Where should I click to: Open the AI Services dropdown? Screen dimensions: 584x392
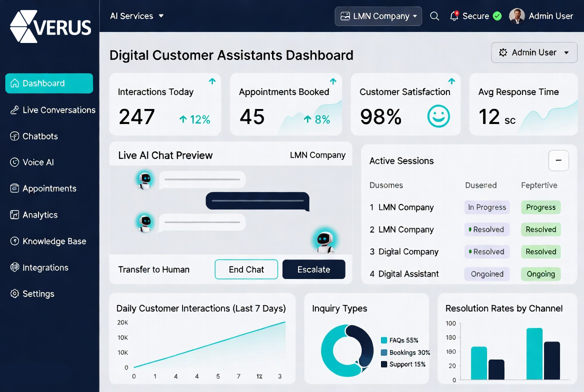[136, 16]
